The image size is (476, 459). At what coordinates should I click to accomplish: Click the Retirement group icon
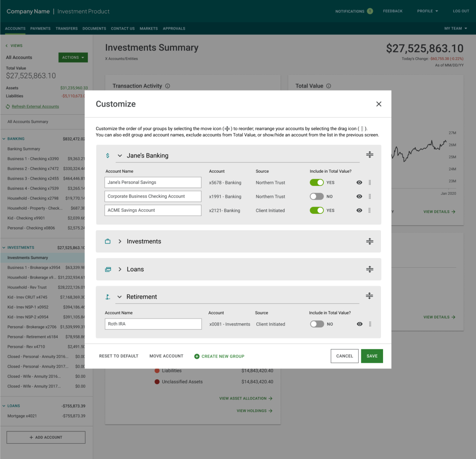[108, 297]
